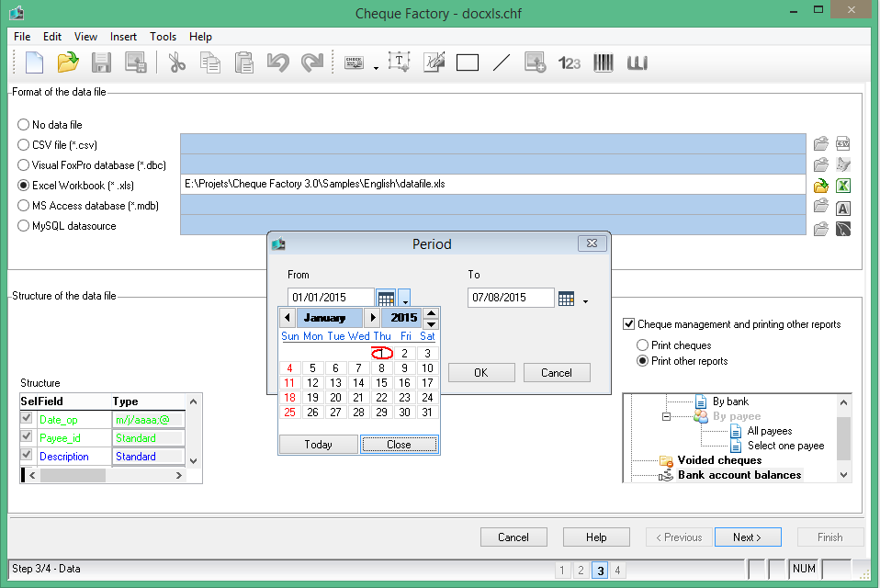Click the Save as image toolbar icon
Viewport: 880px width, 588px height.
(135, 62)
